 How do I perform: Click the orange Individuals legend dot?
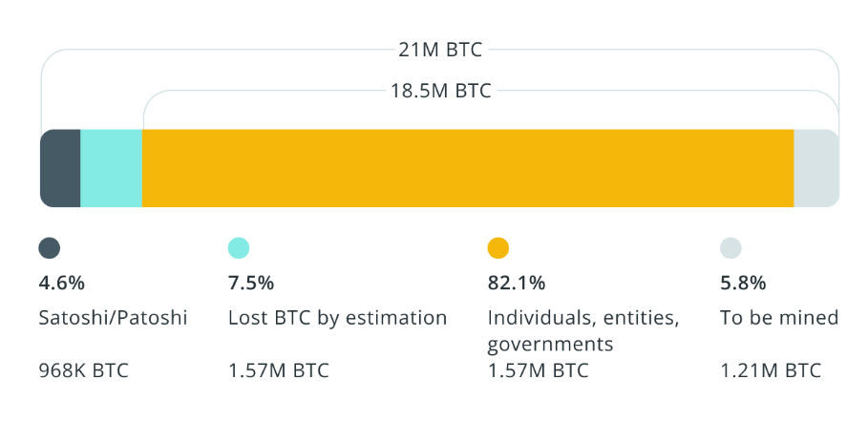point(498,248)
